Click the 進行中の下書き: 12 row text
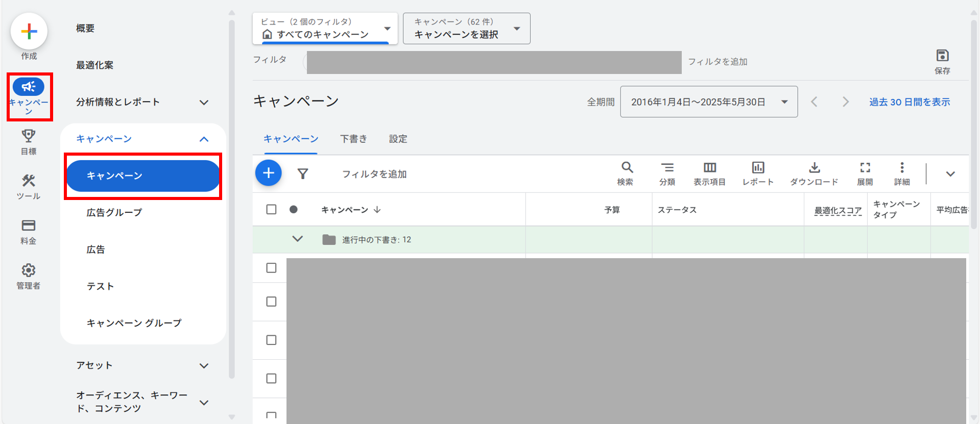 (376, 239)
